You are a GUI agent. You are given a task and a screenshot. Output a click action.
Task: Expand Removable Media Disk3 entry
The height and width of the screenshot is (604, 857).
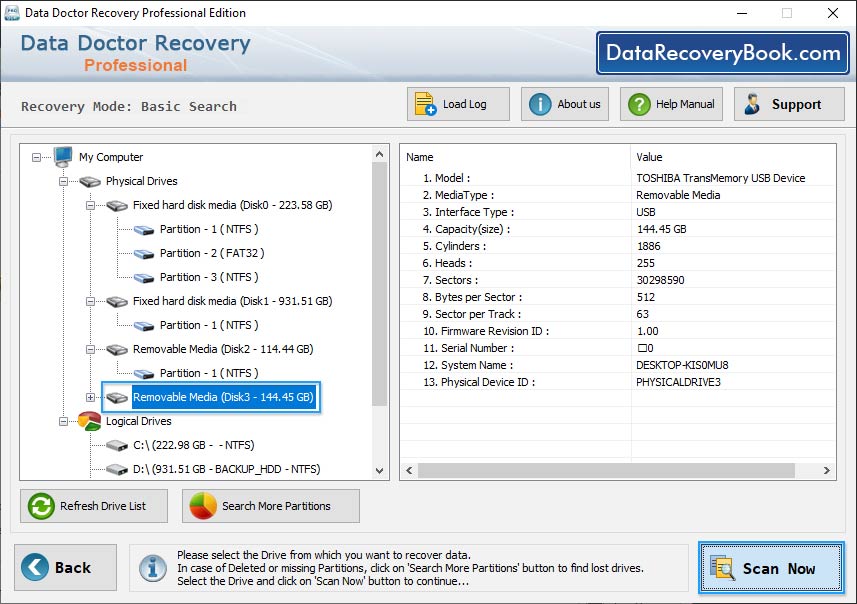click(x=91, y=397)
